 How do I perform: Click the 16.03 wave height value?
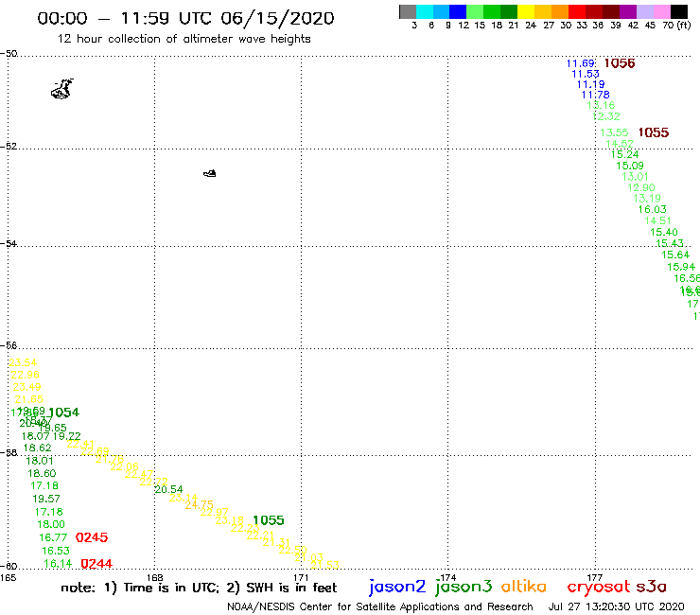pyautogui.click(x=653, y=209)
